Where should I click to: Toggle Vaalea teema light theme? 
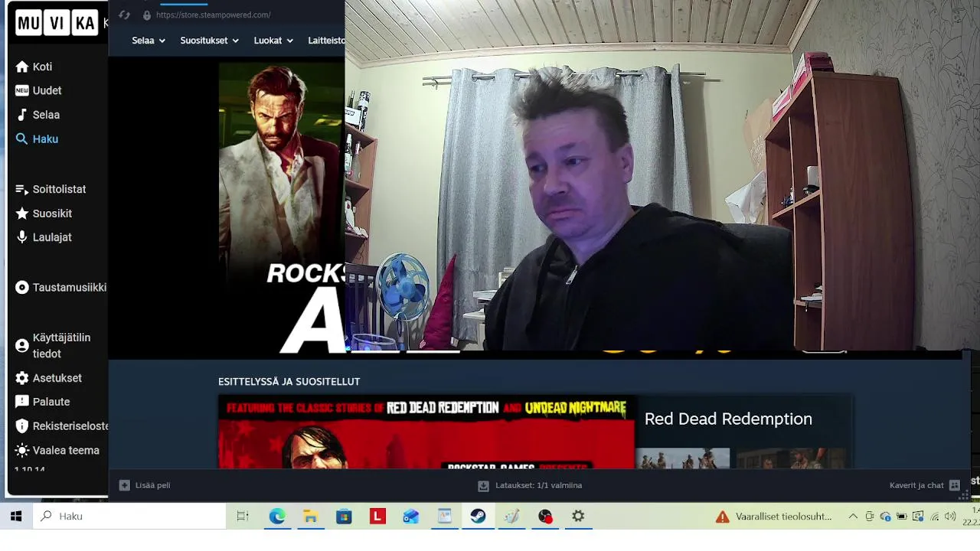(x=57, y=451)
